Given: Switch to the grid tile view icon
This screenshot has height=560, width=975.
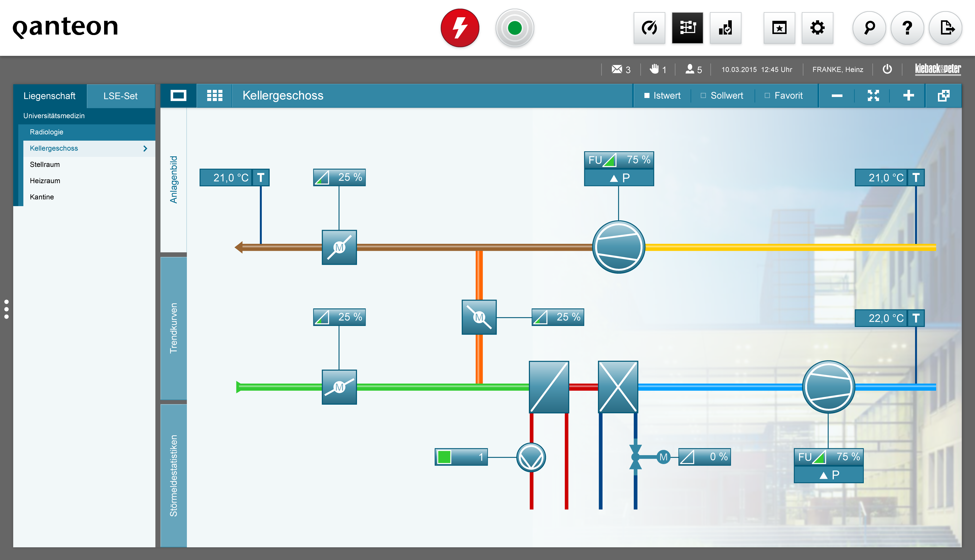Looking at the screenshot, I should pyautogui.click(x=215, y=95).
